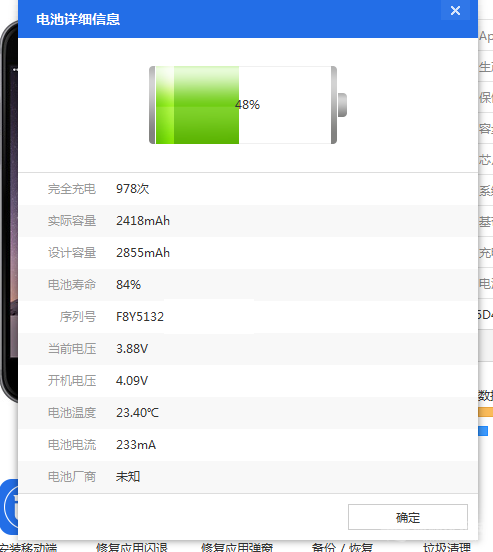493x552 pixels.
Task: Select the 实际容量 label
Action: 72,221
